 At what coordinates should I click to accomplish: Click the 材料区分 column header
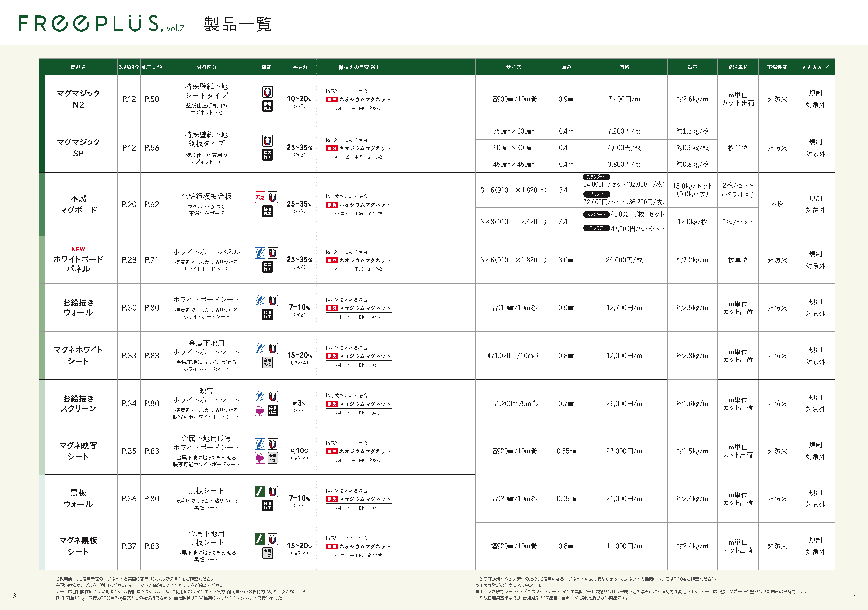(206, 67)
